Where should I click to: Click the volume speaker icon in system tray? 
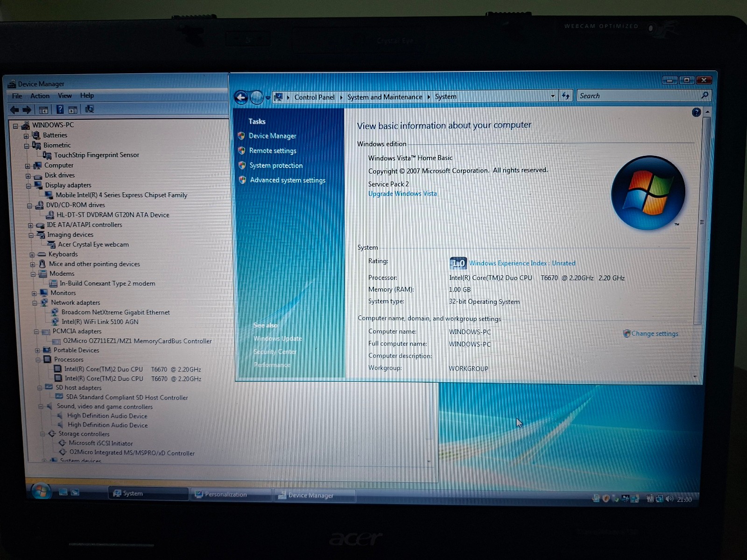[669, 499]
